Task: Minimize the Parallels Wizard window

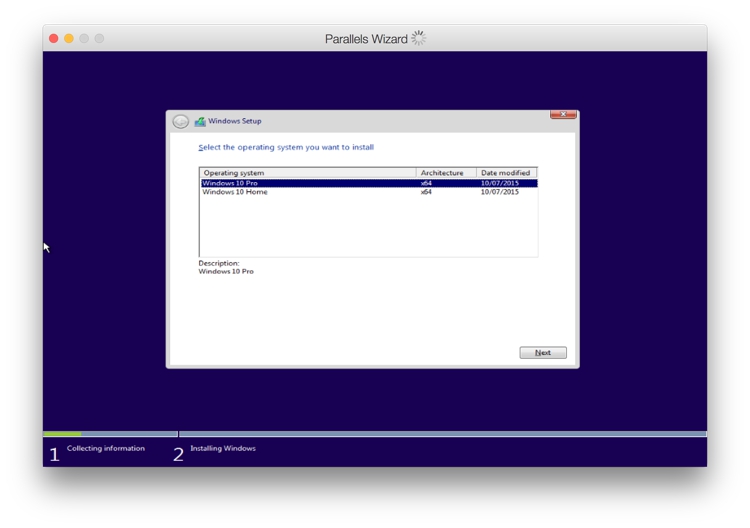Action: (69, 38)
